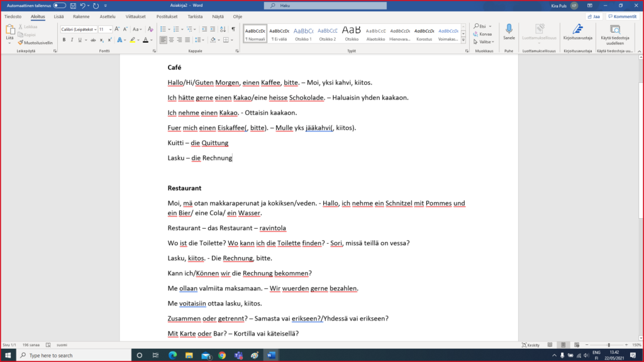Screen dimensions: 644x362
Task: Click the numbered list icon
Action: (176, 30)
